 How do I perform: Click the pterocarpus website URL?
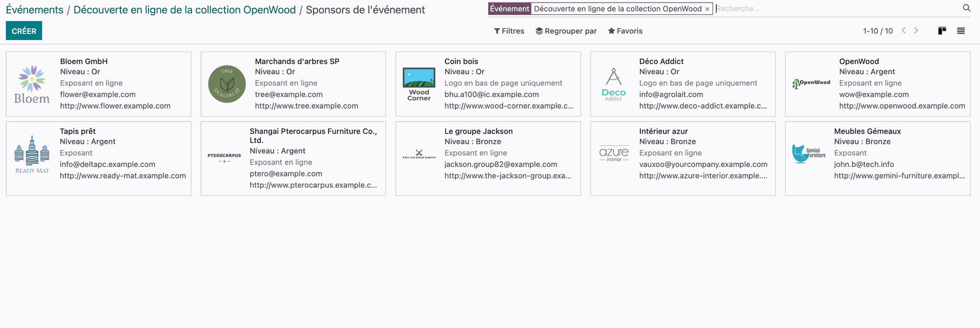pos(313,185)
